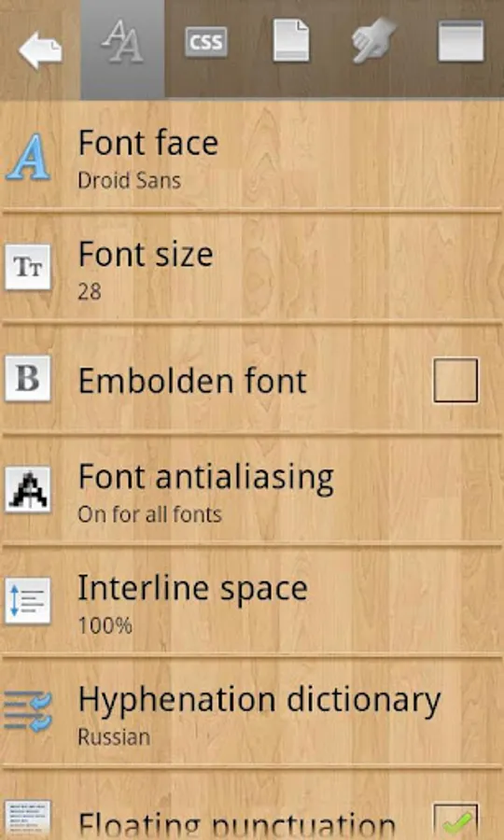Change the Font size value 28
The image size is (504, 840).
pyautogui.click(x=252, y=269)
